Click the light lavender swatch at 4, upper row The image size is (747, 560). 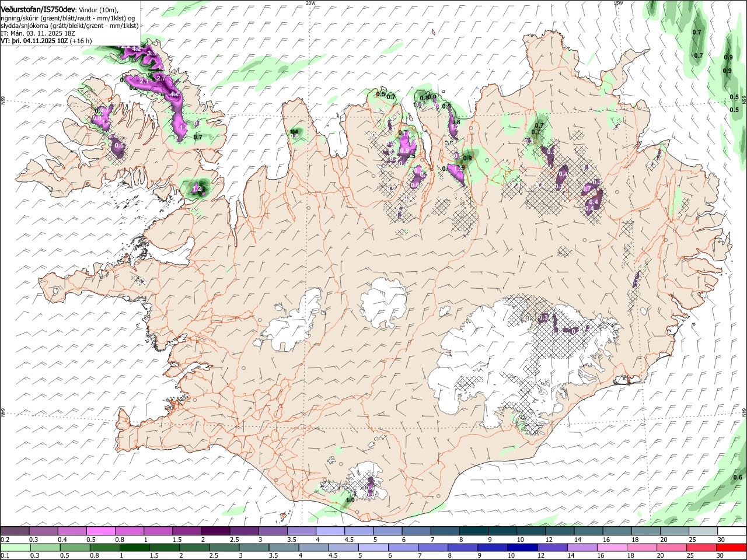(329, 531)
